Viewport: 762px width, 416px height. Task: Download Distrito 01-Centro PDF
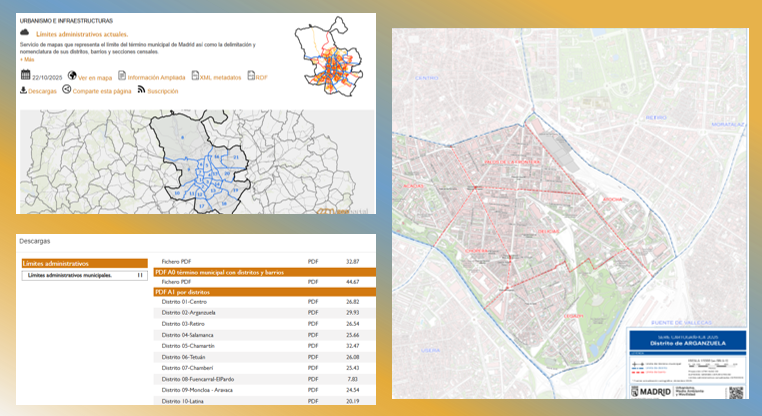pyautogui.click(x=265, y=302)
